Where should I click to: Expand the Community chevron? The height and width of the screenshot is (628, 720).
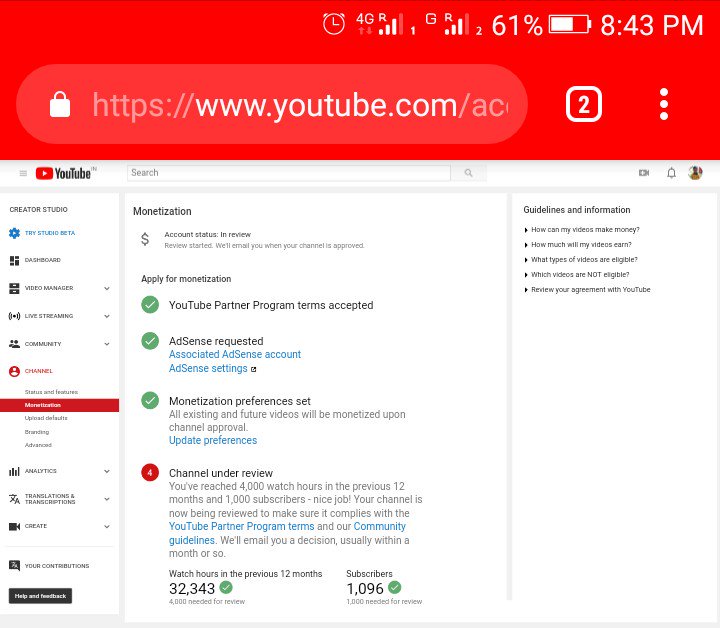click(107, 344)
